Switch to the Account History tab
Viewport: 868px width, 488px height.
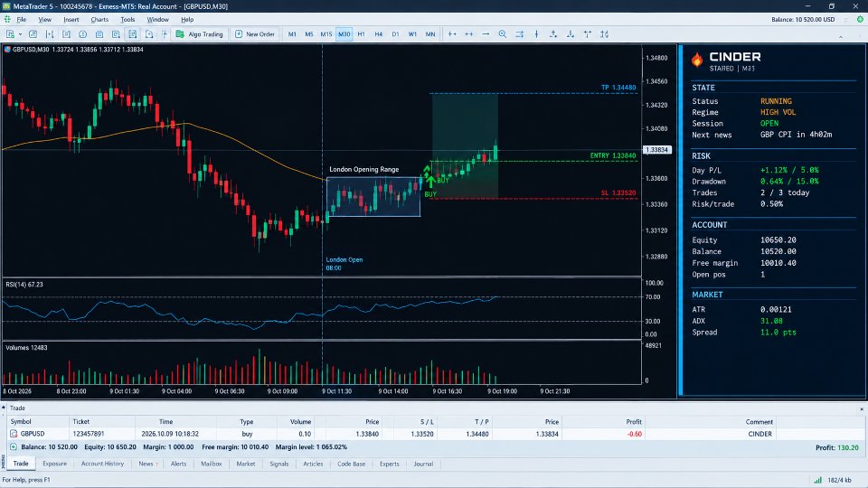(102, 464)
